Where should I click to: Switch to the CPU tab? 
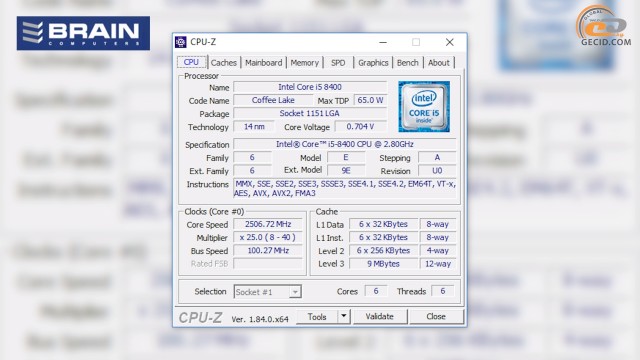tap(191, 62)
